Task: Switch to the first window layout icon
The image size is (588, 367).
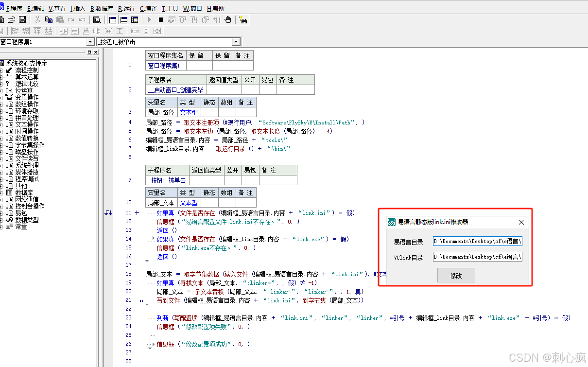Action: pyautogui.click(x=113, y=19)
